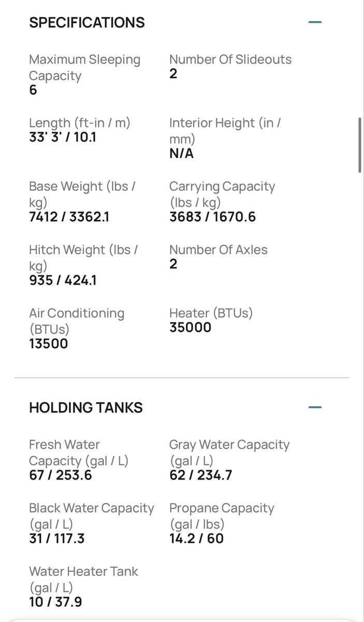Select Hitch Weight value 935 / 424.1

[x=63, y=280]
